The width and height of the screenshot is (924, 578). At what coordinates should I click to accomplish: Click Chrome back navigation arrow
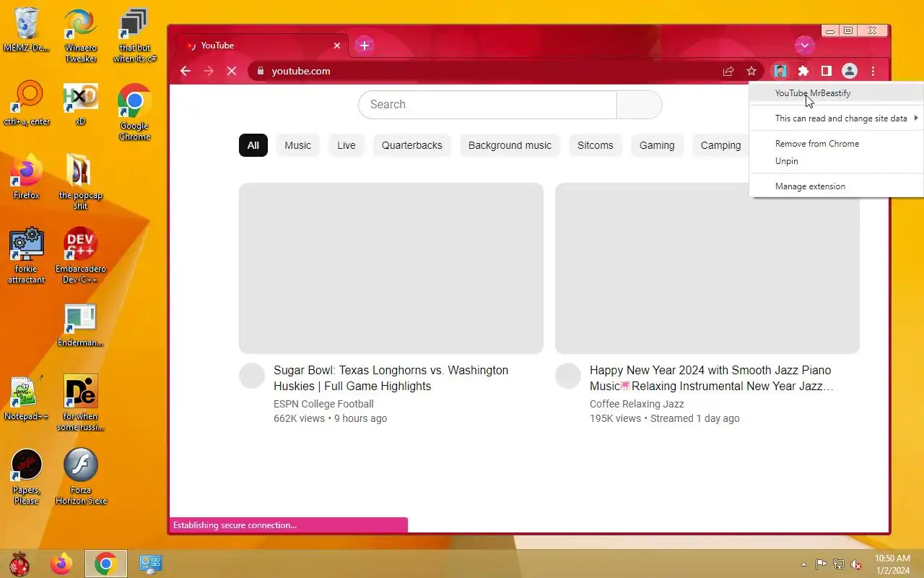pos(186,71)
